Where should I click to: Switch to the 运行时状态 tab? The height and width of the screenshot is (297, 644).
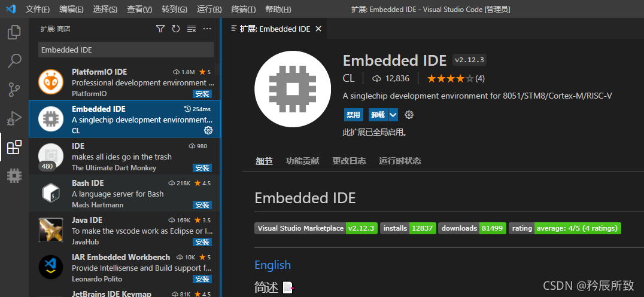point(400,161)
